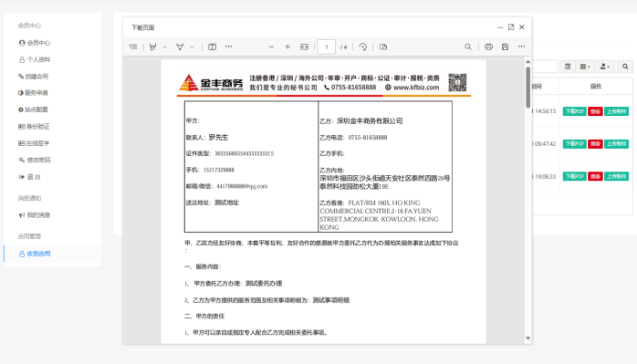Click the table search magnifier button
Screen dimensions: 637x364
tap(625, 67)
